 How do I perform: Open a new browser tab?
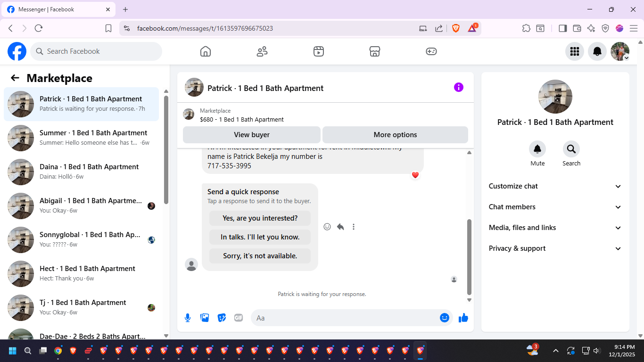(125, 9)
